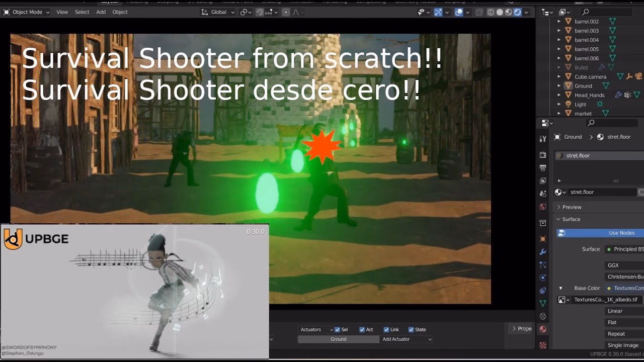Screen dimensions: 644x362
Task: Click the Linear interpolation selector
Action: tap(625, 311)
